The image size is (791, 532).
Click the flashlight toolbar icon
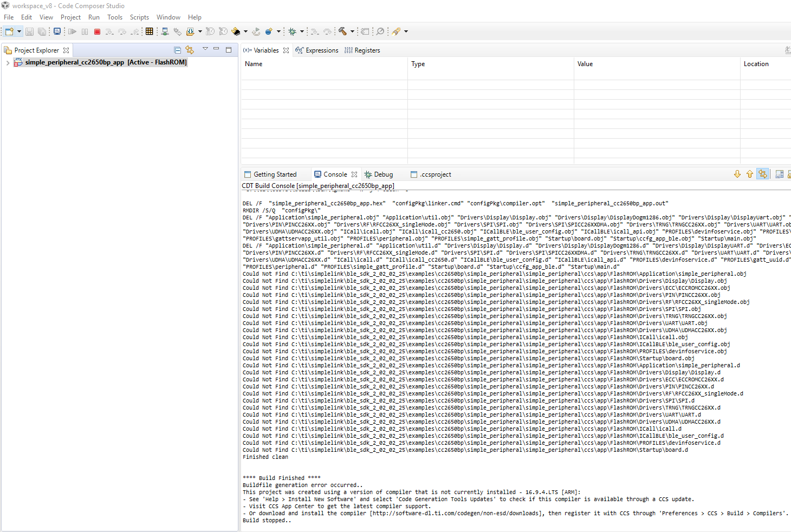(396, 31)
